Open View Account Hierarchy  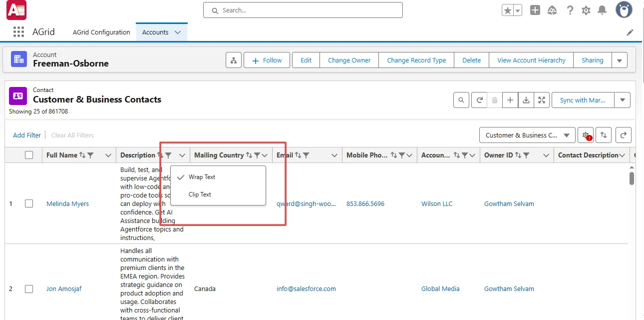(531, 60)
